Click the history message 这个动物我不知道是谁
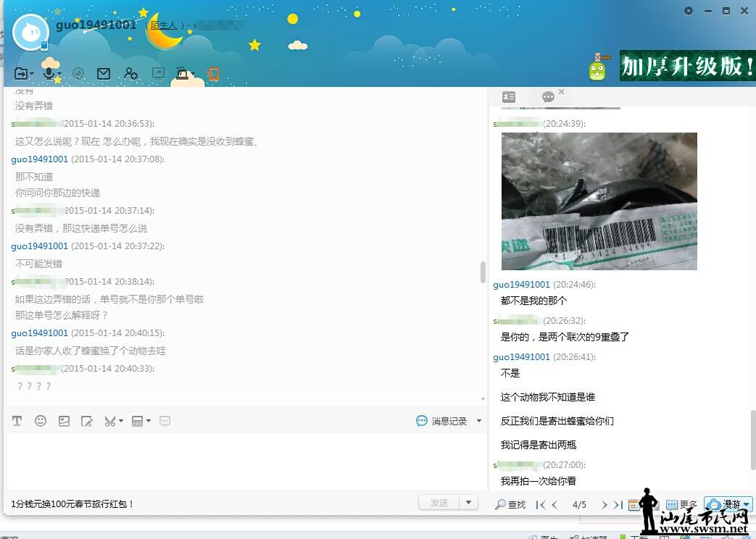Viewport: 756px width, 539px height. pyautogui.click(x=548, y=397)
